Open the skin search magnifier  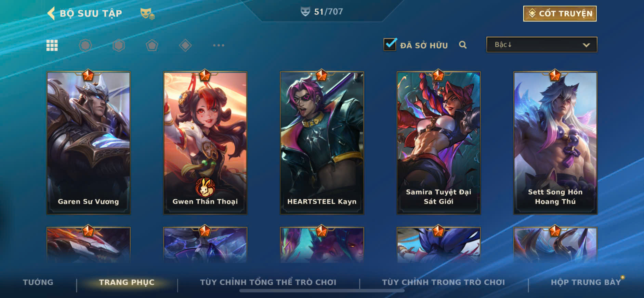463,45
